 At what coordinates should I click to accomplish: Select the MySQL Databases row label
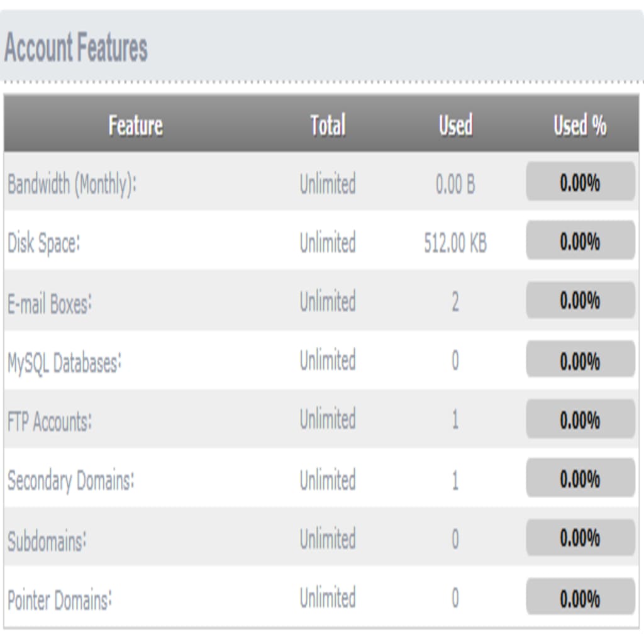pyautogui.click(x=65, y=364)
